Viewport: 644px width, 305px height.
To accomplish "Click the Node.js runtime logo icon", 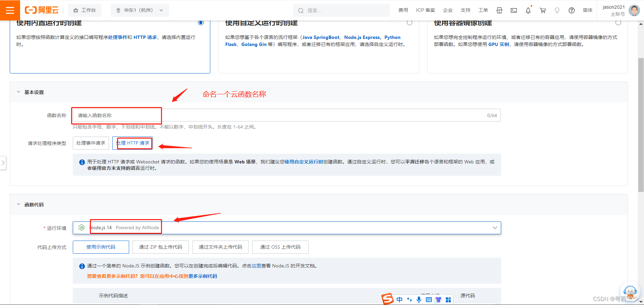I will pyautogui.click(x=82, y=227).
